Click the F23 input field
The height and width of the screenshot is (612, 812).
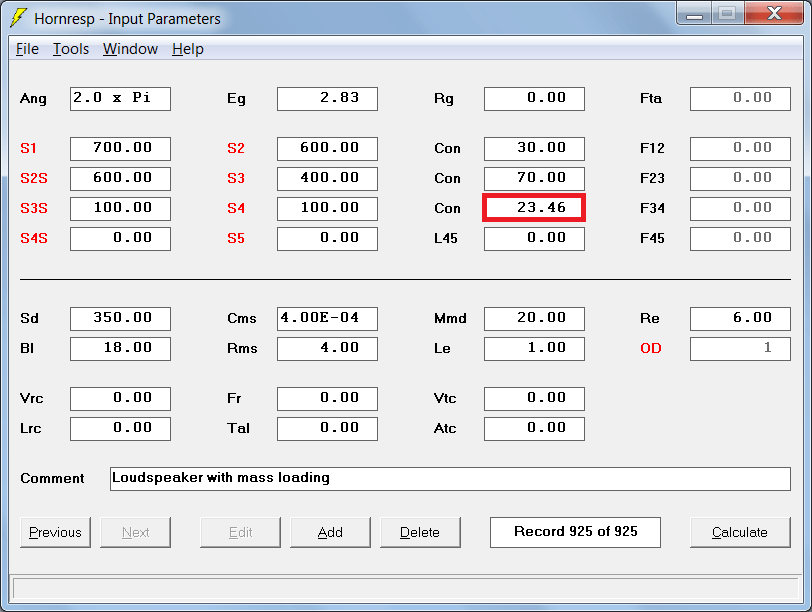coord(740,179)
